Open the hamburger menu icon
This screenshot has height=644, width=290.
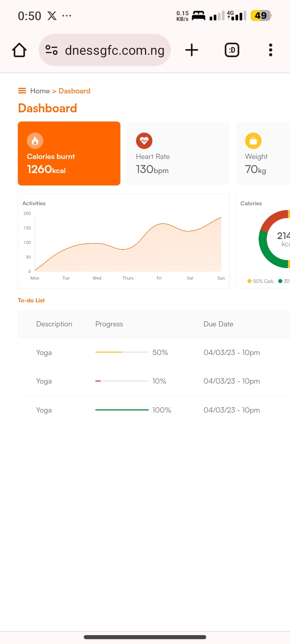pos(22,91)
